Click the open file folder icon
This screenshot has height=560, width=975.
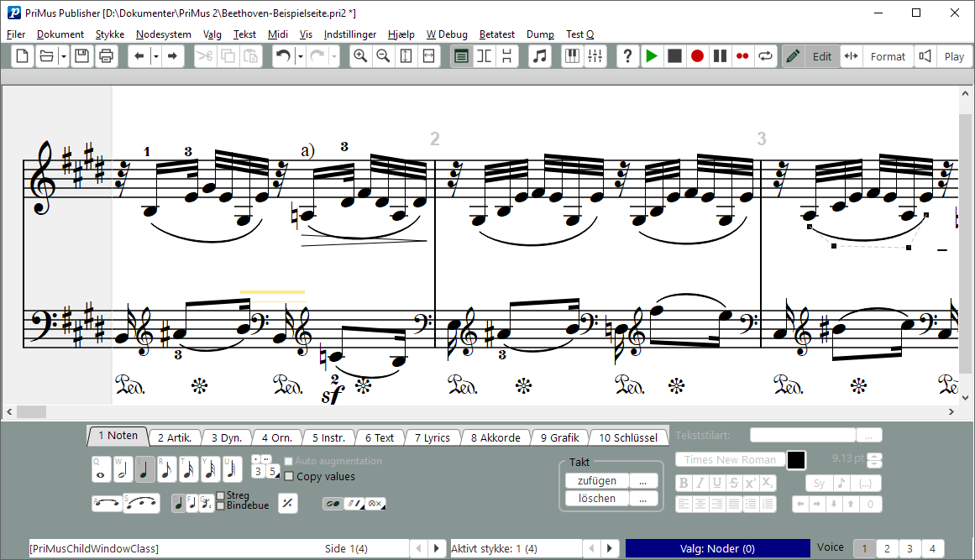(47, 56)
